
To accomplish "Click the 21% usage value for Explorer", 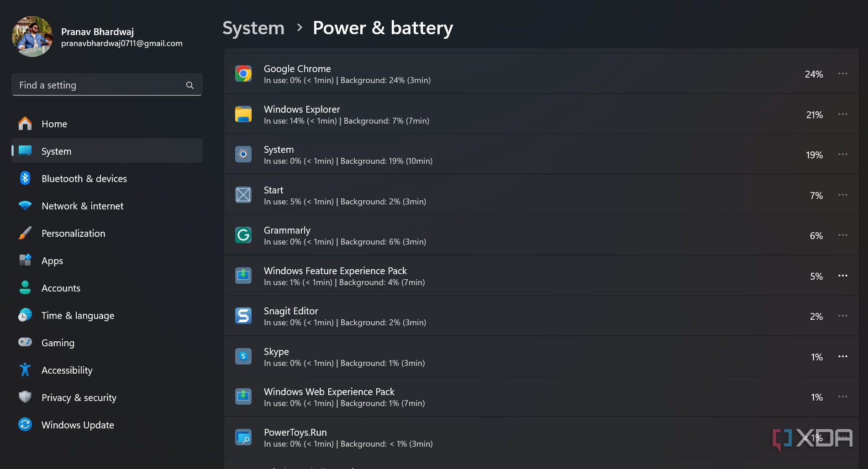I will click(x=814, y=115).
